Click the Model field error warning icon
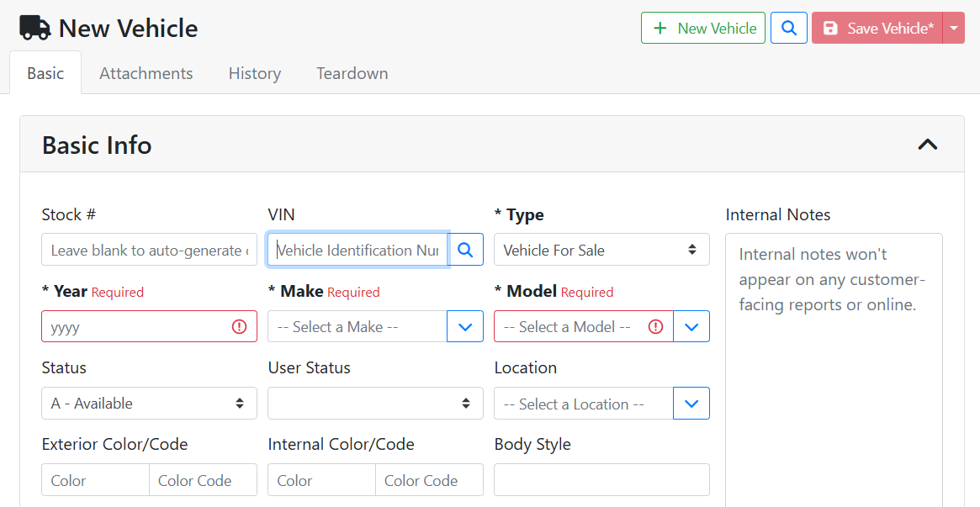 (x=656, y=327)
